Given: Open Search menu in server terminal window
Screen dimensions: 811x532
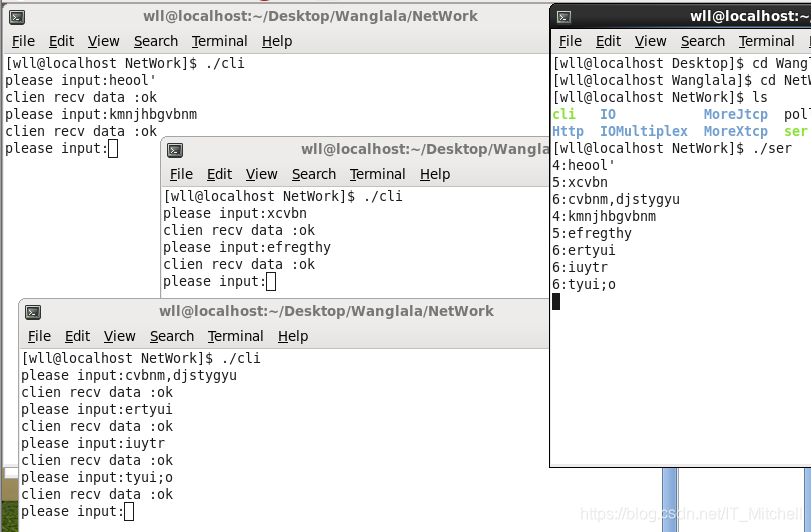Looking at the screenshot, I should pos(703,41).
